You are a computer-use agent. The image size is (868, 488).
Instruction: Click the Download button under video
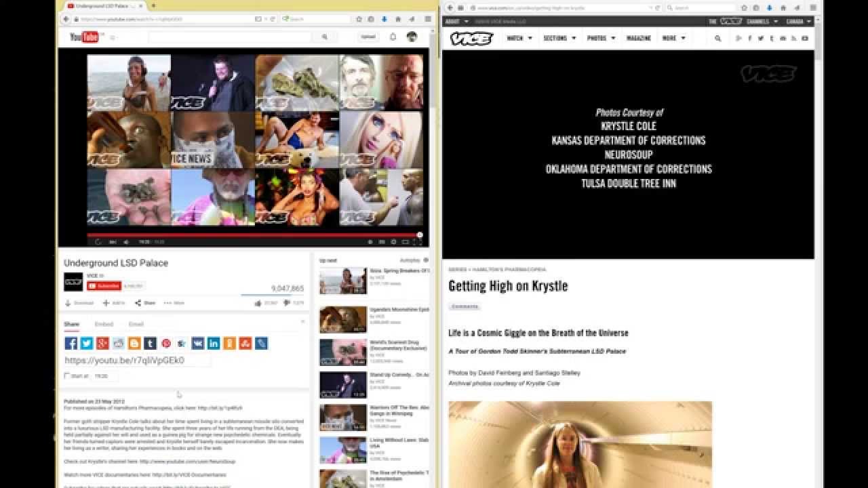79,303
